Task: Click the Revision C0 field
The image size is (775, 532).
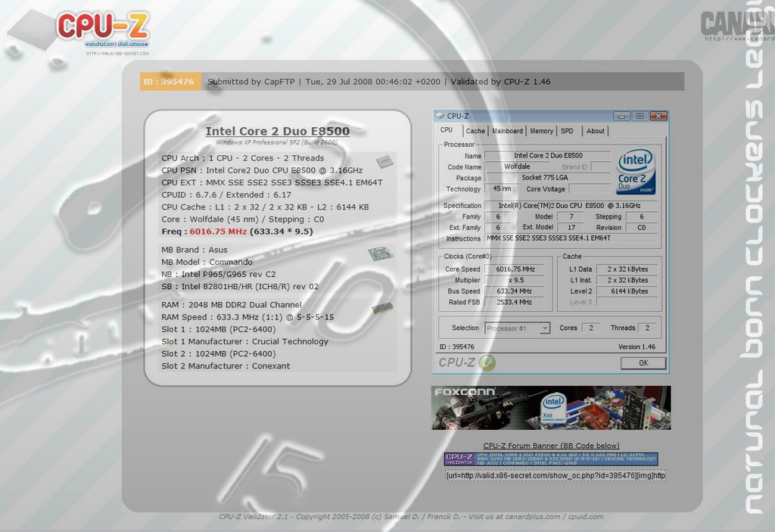Action: tap(641, 228)
